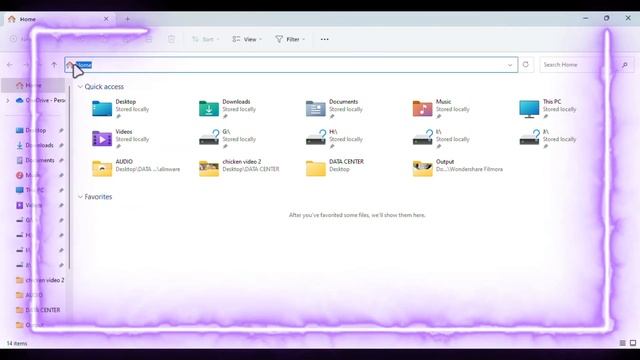Collapse the Favorites section
Image resolution: width=640 pixels, height=360 pixels.
tap(80, 197)
